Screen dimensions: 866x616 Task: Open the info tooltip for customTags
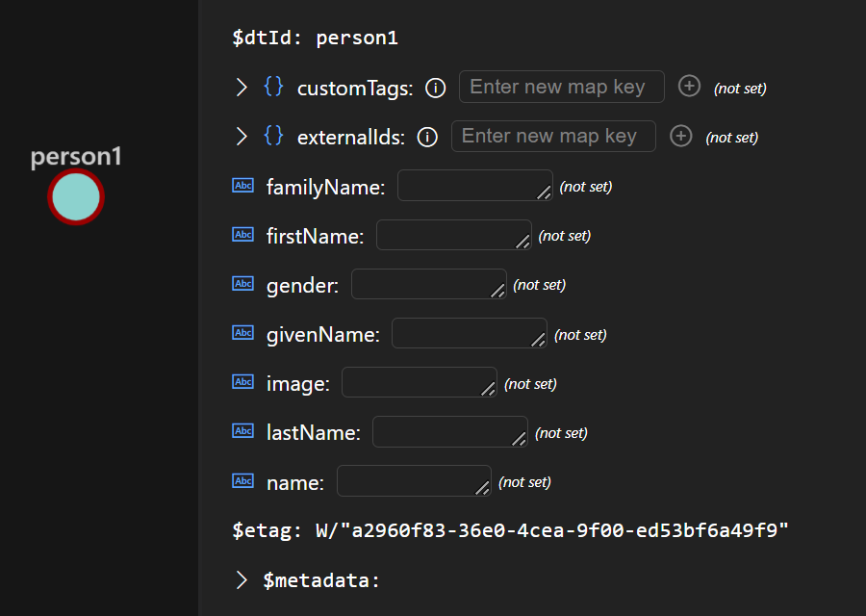[x=435, y=88]
